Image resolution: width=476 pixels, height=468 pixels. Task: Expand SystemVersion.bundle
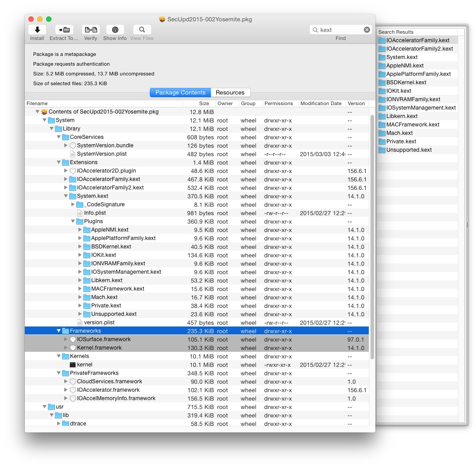click(66, 145)
